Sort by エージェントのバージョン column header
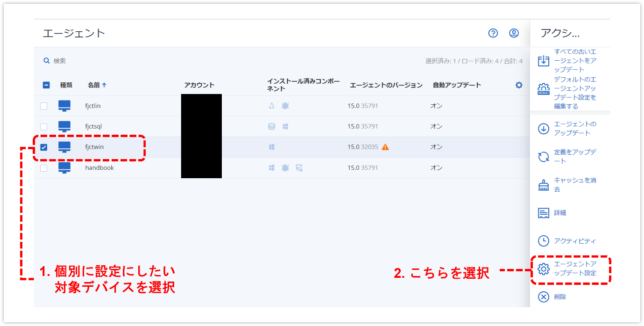This screenshot has width=644, height=326. pos(386,85)
